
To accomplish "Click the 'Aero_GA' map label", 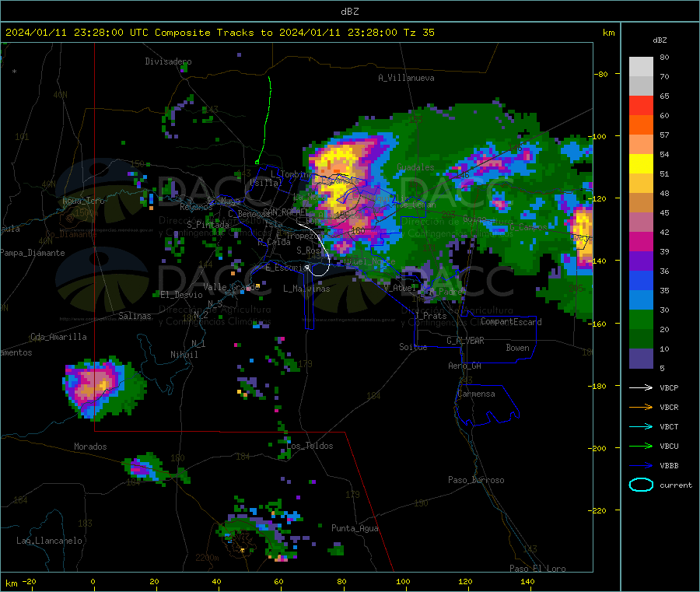I will 465,366.
